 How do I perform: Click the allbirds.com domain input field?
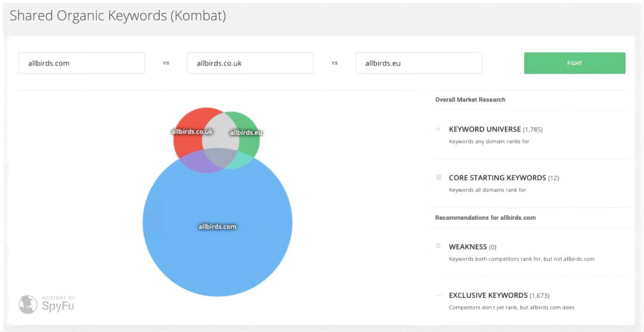click(82, 63)
